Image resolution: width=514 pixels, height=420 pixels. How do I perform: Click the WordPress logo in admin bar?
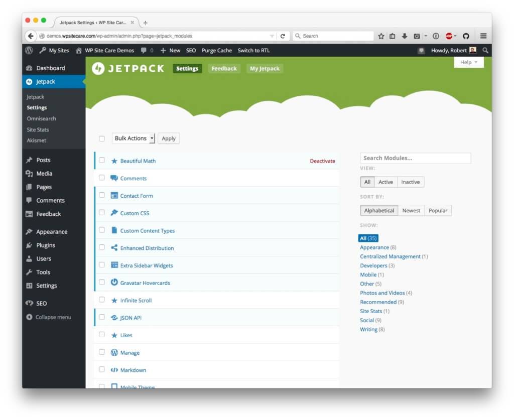pos(29,51)
